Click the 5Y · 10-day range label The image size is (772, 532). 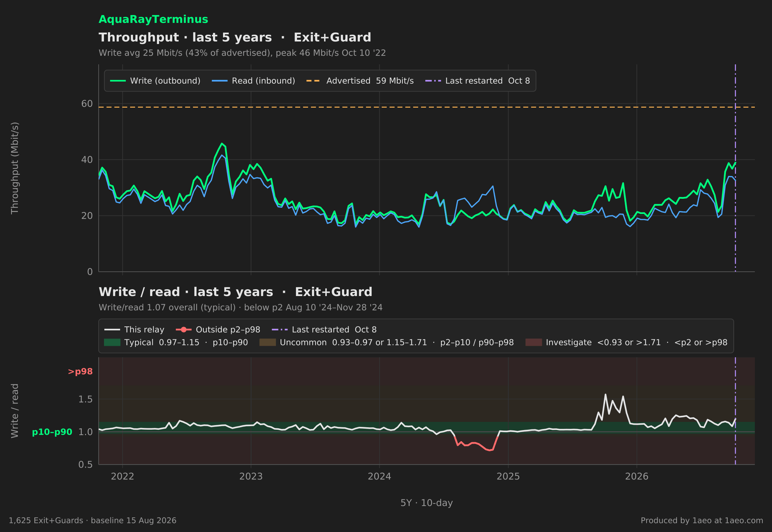(x=427, y=503)
